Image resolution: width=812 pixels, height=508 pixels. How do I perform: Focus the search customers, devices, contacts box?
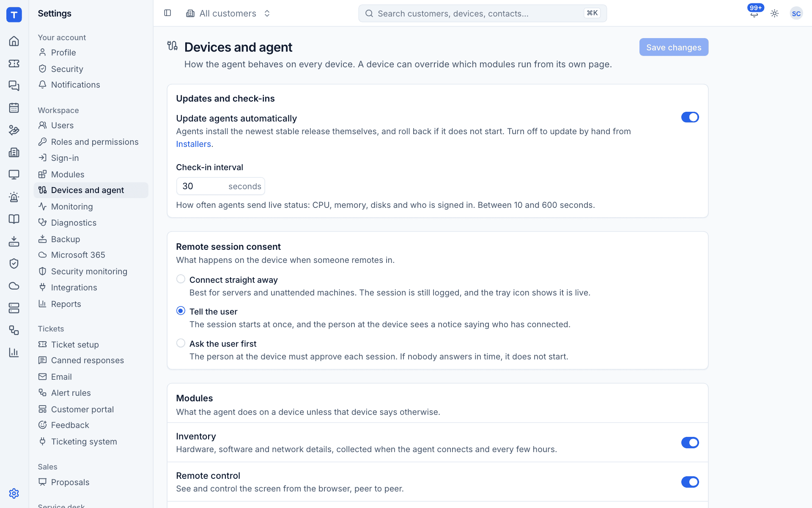click(483, 13)
